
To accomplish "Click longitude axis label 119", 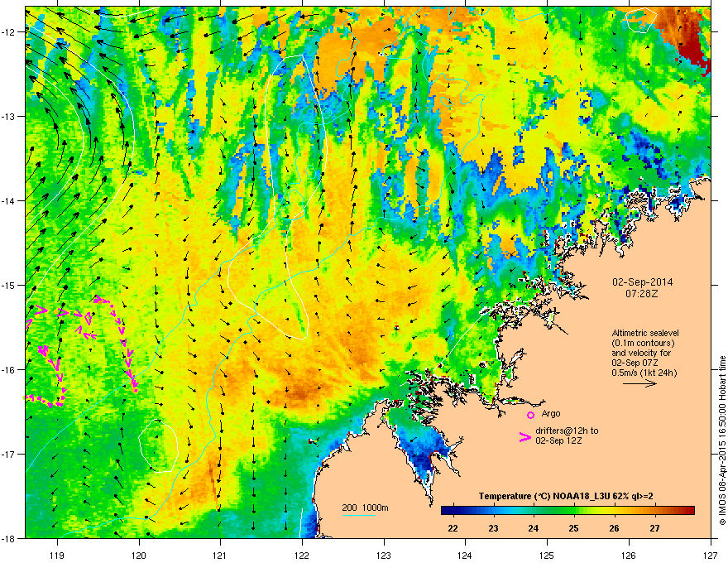I will (57, 555).
